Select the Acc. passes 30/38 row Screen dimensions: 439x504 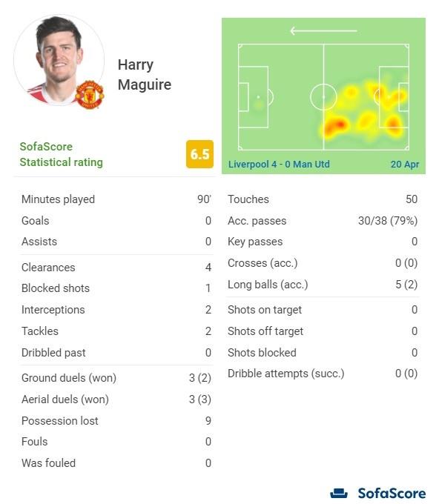point(323,221)
